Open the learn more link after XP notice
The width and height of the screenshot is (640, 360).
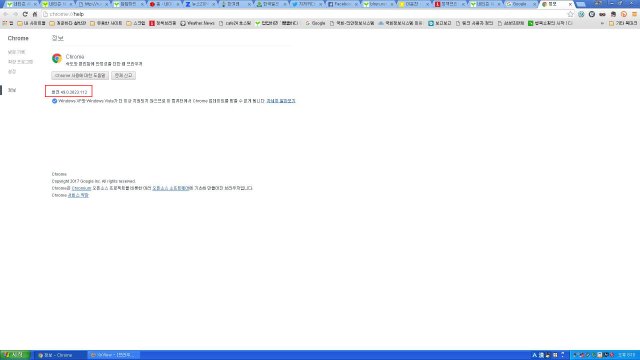[x=281, y=101]
